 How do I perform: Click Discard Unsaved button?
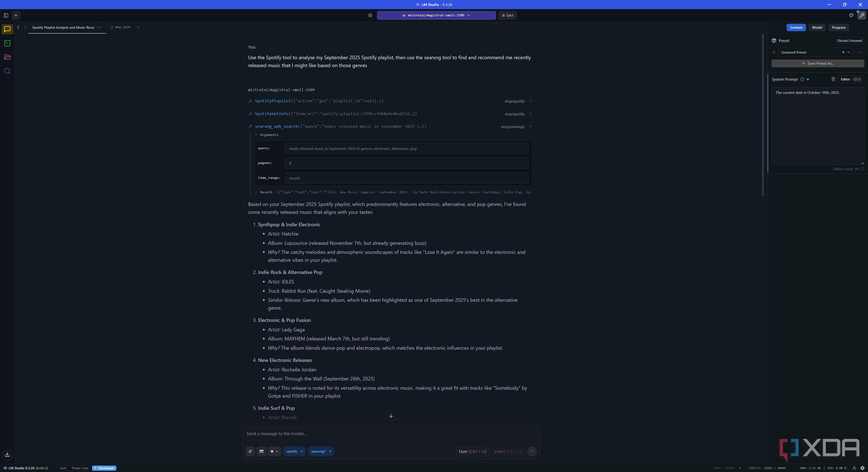849,40
